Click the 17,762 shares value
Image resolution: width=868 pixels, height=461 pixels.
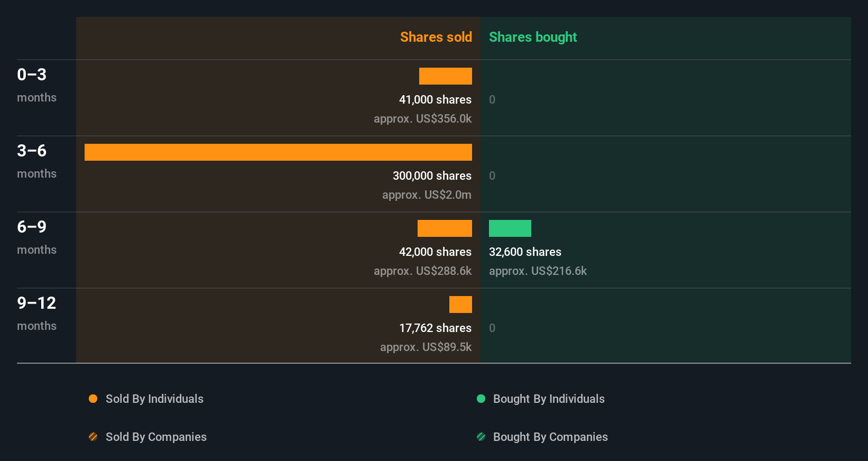point(435,328)
